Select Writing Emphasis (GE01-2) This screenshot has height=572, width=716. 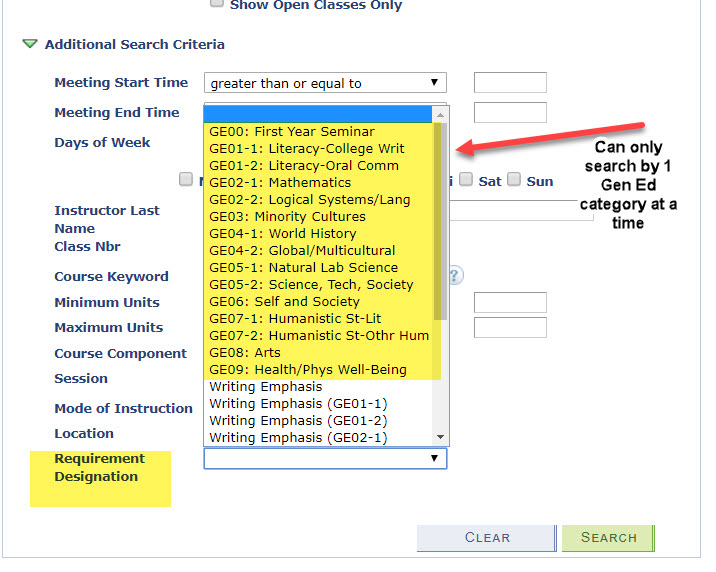(x=318, y=420)
